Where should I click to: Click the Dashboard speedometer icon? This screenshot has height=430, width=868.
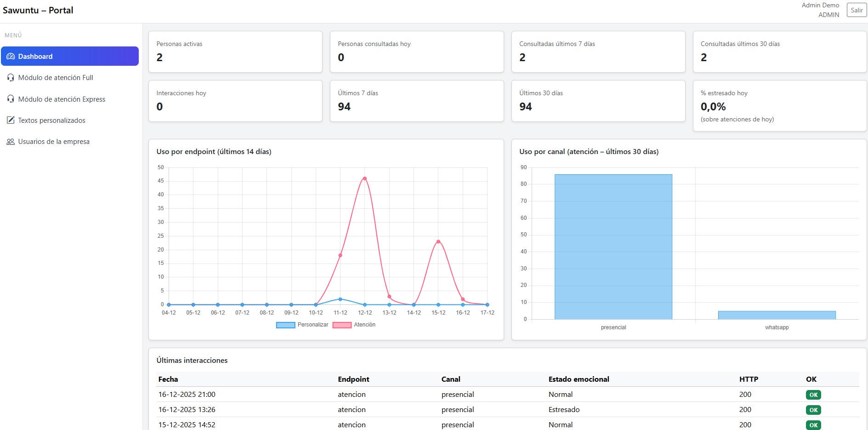[x=11, y=57]
